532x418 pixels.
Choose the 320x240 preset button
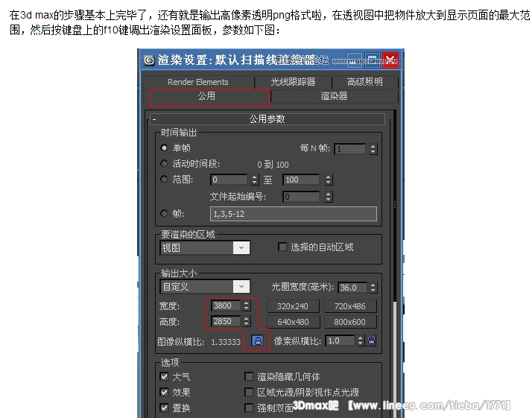click(293, 306)
